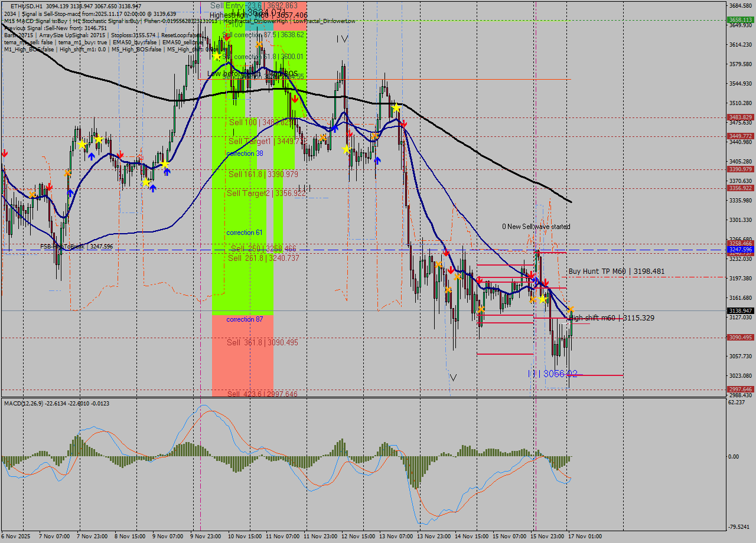Select the '0 New Sell wave started' text
This screenshot has width=756, height=543.
click(536, 227)
